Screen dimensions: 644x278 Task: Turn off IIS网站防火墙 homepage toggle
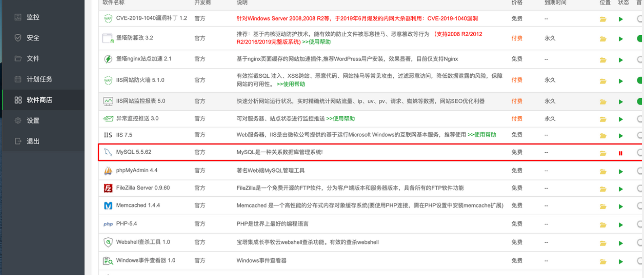(x=640, y=80)
